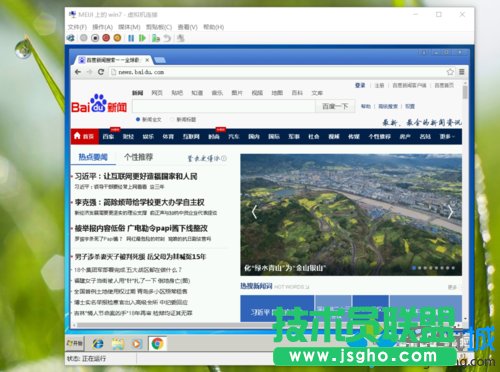Click the 高级搜索 advanced search link

pyautogui.click(x=388, y=106)
